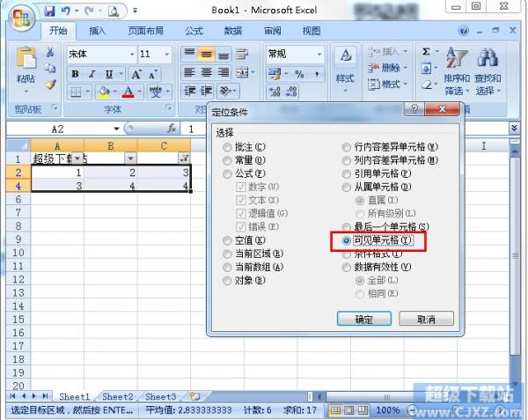The image size is (528, 420).
Task: Open the number format dropdown 常规
Action: 297,55
